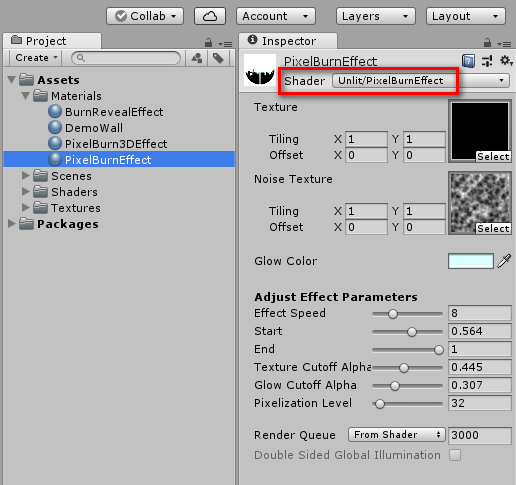Click the Glow Color swatch
The width and height of the screenshot is (516, 485).
[x=471, y=261]
